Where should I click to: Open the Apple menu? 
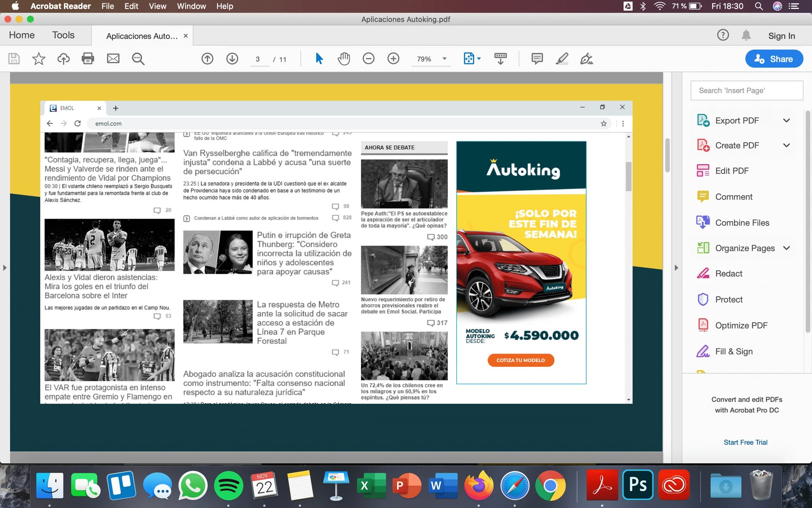click(x=15, y=6)
